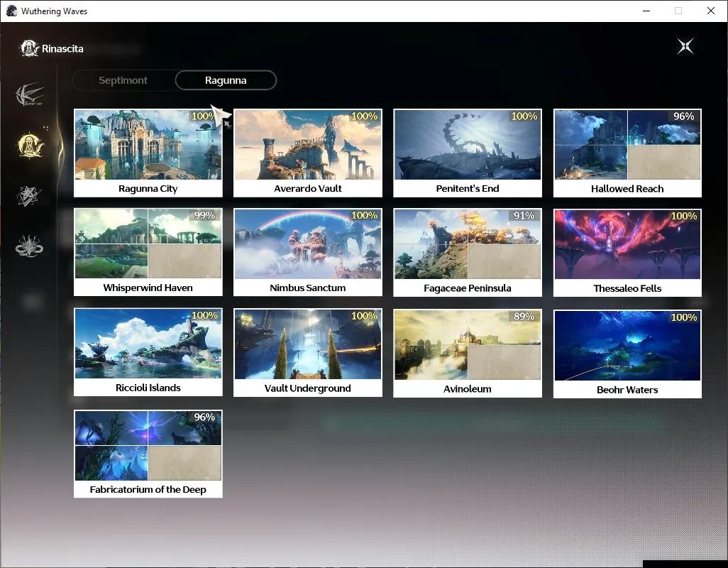Open Fabricatorium of the Deep card

click(x=148, y=454)
